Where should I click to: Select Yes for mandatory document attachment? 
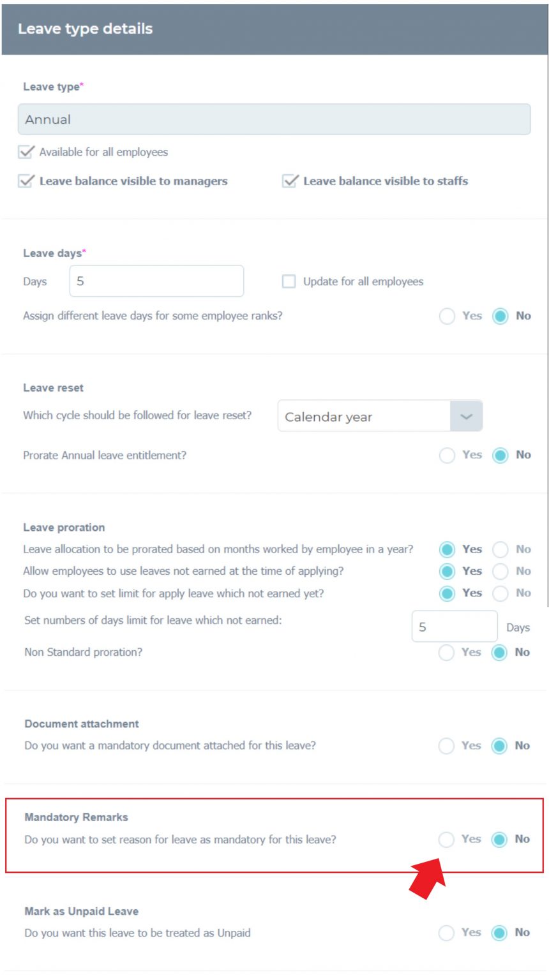coord(447,745)
